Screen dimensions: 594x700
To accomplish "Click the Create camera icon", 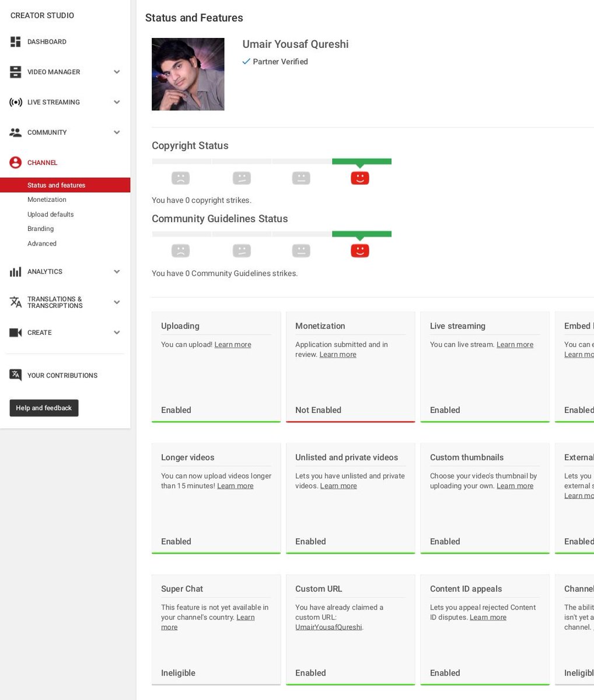I will coord(16,332).
